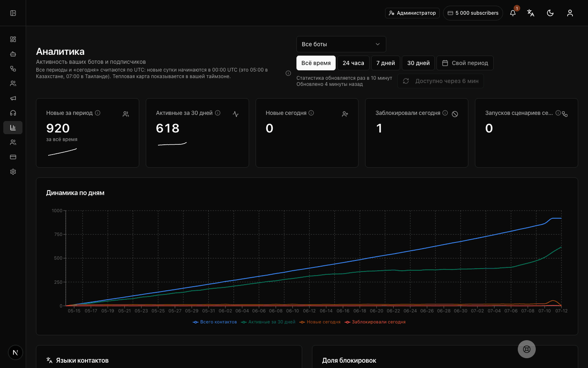Expand the Все боты dropdown
The image size is (588, 368).
pos(341,44)
